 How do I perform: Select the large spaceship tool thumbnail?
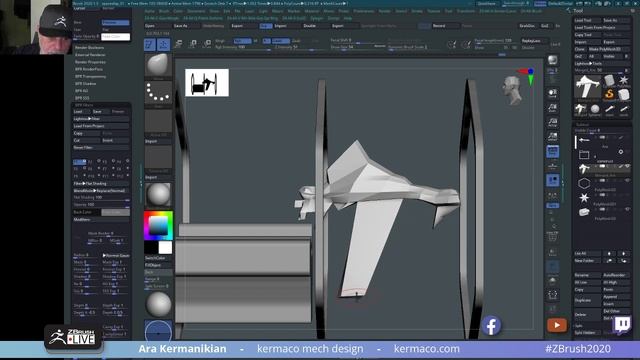tap(587, 87)
